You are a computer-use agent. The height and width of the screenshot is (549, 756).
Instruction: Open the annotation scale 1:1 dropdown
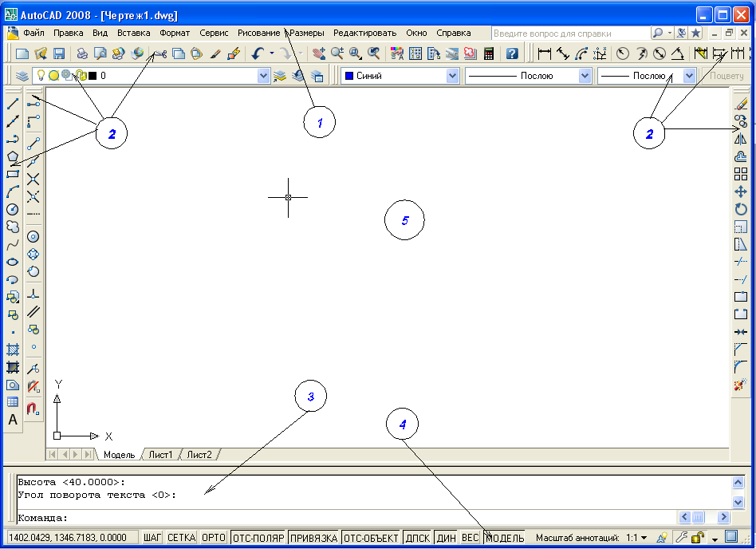point(637,537)
